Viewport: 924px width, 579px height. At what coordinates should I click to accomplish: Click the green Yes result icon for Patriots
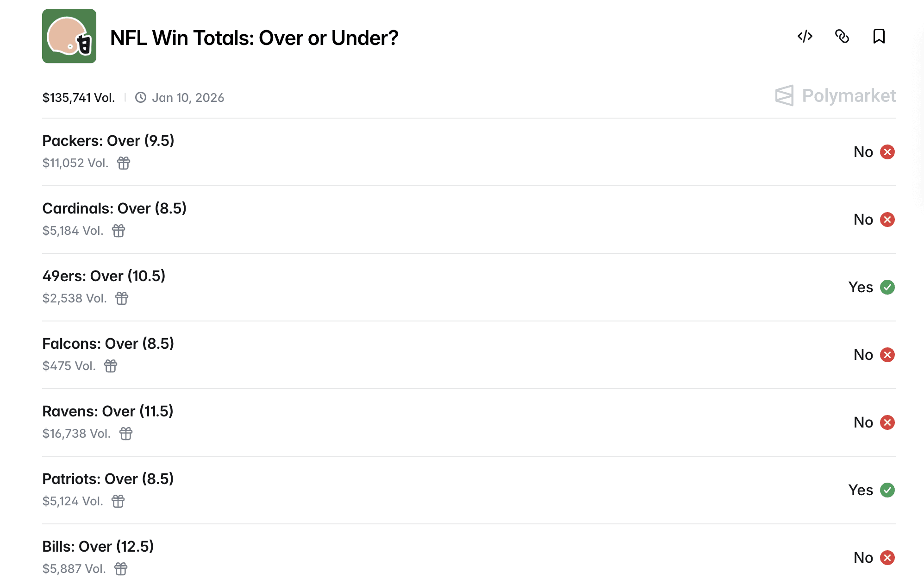point(887,490)
